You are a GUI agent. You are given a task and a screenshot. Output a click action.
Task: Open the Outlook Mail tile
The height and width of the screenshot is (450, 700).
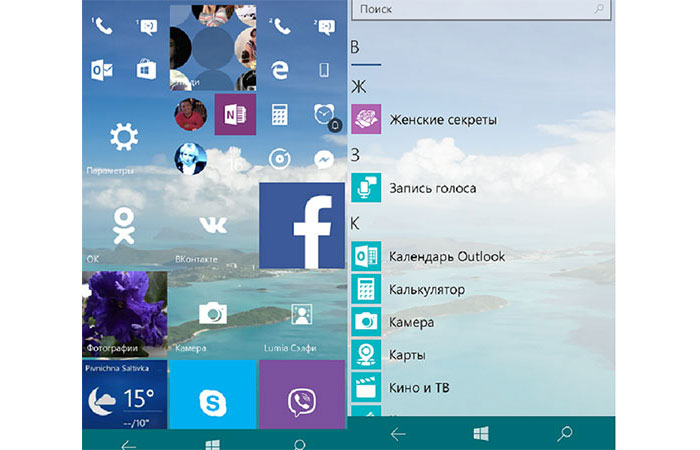pos(102,70)
